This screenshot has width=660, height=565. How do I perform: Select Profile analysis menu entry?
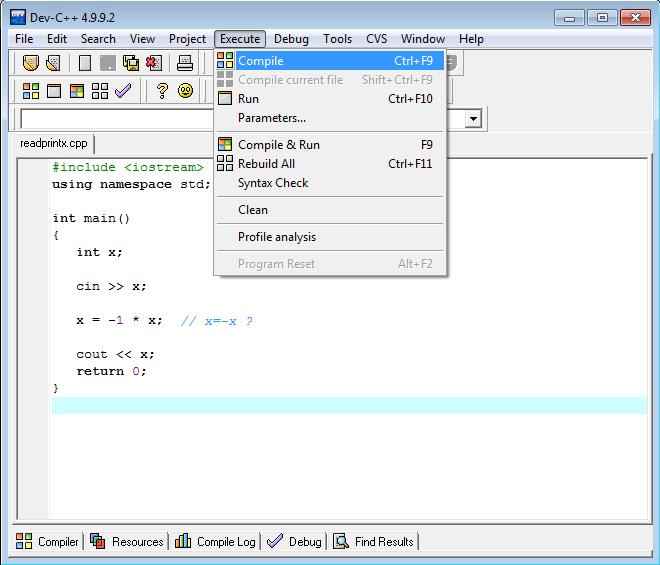(x=330, y=237)
